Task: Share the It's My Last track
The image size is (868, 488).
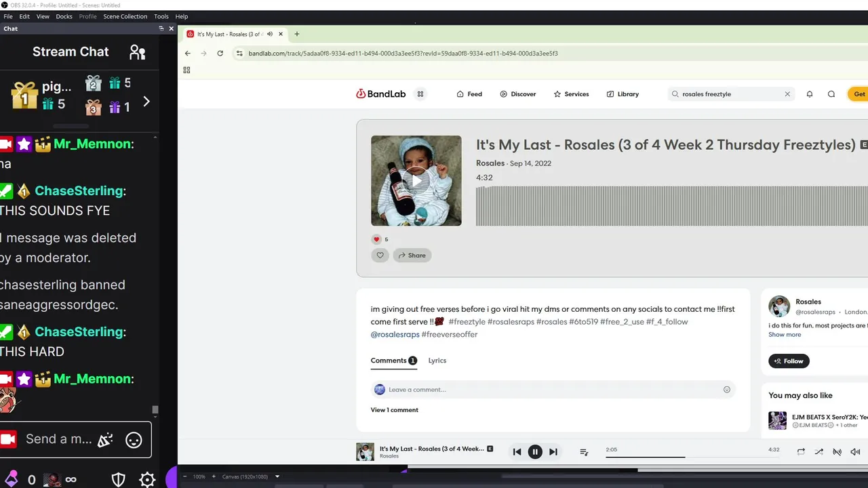Action: point(412,256)
